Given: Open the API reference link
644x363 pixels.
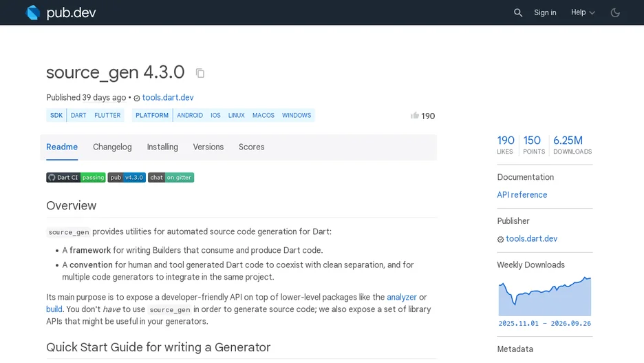Looking at the screenshot, I should point(522,195).
